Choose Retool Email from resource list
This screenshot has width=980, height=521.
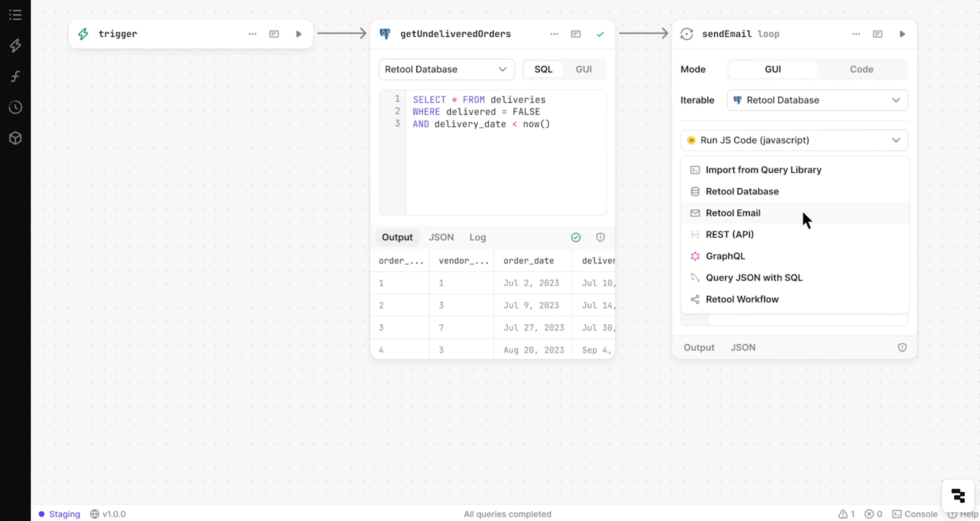click(795, 213)
